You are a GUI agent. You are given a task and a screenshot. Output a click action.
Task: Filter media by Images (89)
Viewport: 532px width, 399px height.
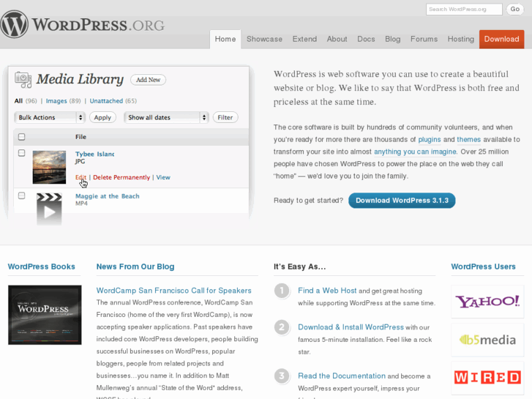[x=63, y=101]
